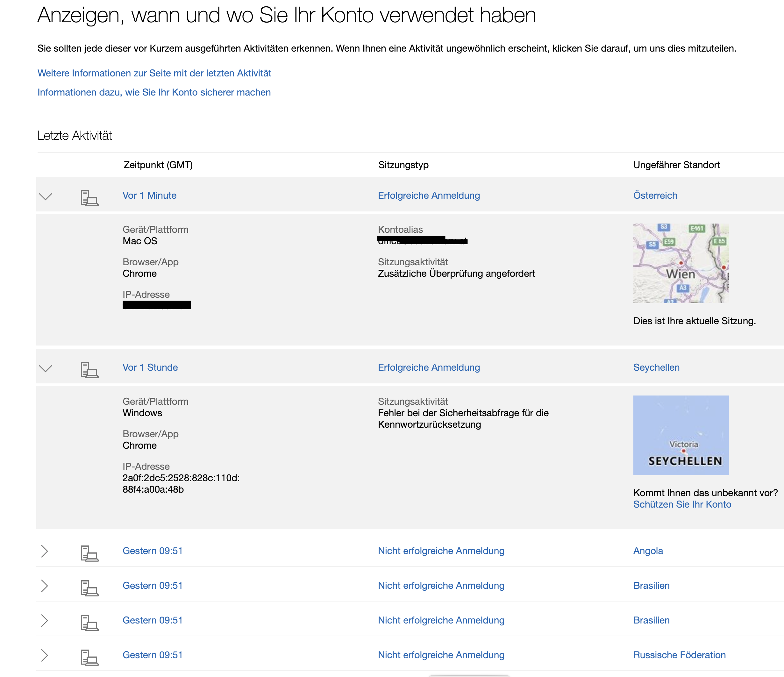Collapse the Vor 1 Minute activity entry

46,196
